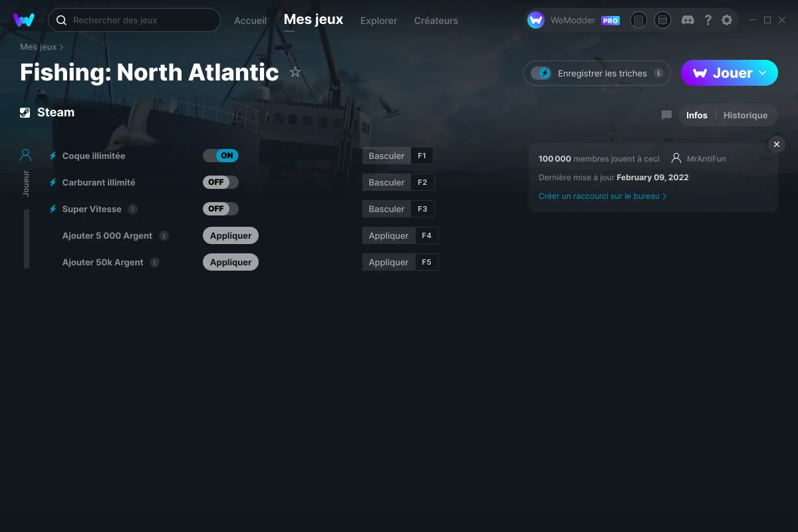Click info icon next to Ajouter 50k Argent
The image size is (798, 532).
pos(154,262)
